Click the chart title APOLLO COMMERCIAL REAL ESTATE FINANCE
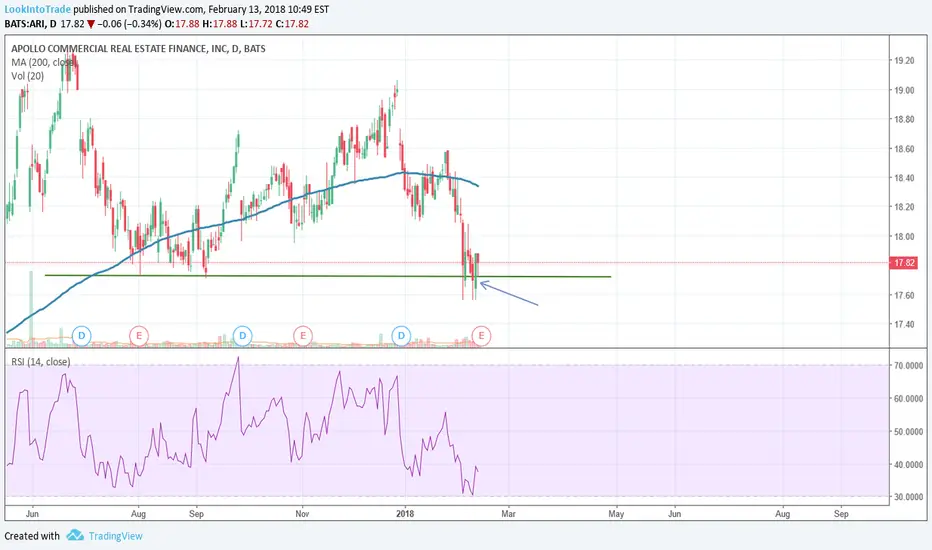 point(138,48)
